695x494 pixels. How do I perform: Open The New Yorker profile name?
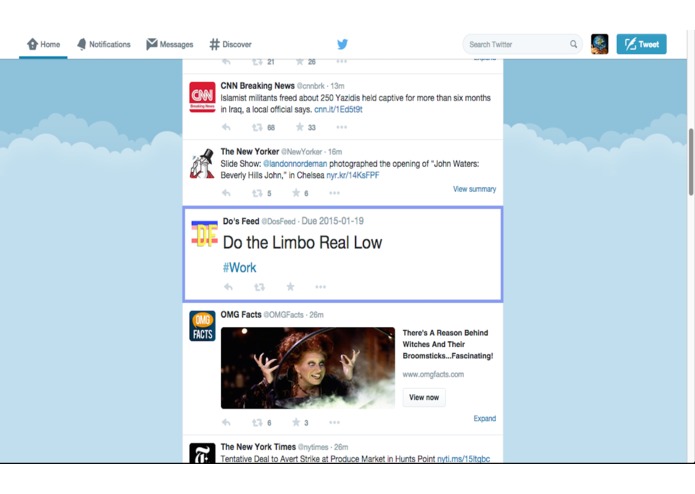(x=250, y=152)
